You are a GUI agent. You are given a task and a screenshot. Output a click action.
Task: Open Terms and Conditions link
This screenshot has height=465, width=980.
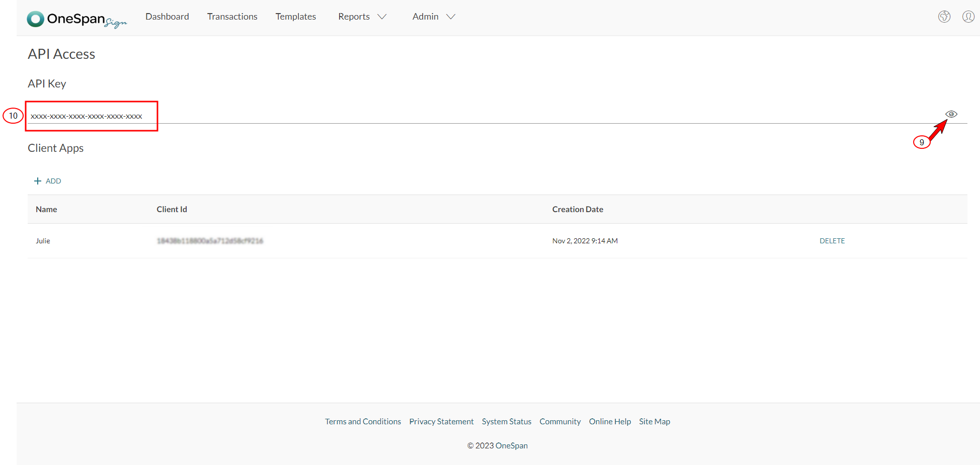[x=363, y=421]
